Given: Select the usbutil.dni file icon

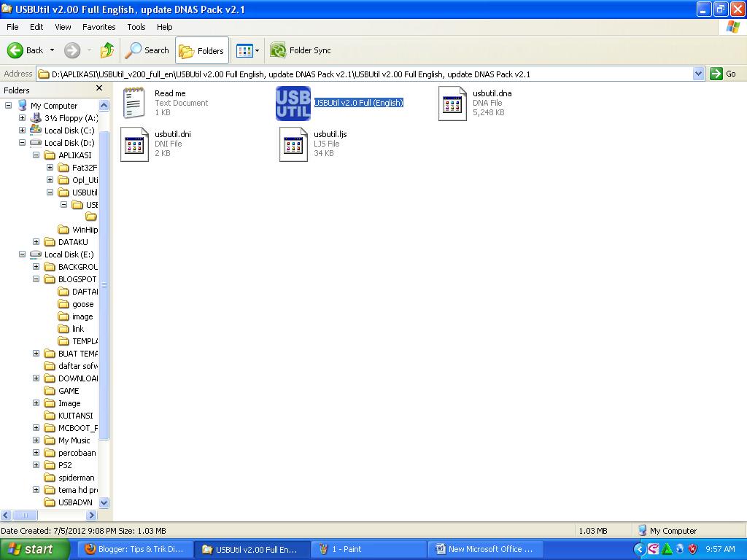Looking at the screenshot, I should pos(134,144).
